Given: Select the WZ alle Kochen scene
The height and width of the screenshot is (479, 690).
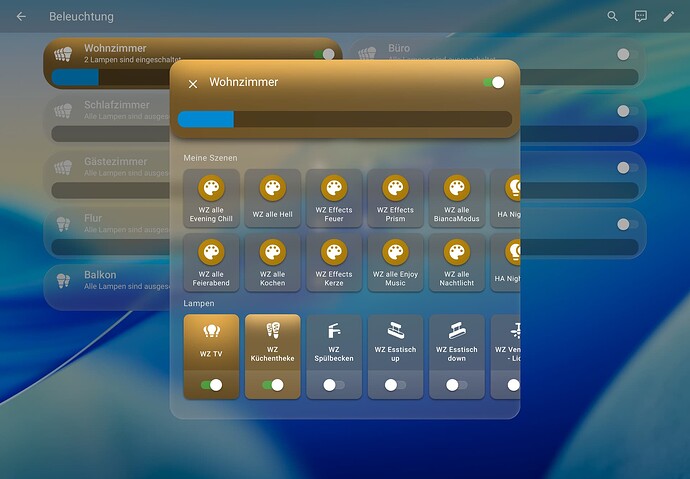Looking at the screenshot, I should 272,263.
